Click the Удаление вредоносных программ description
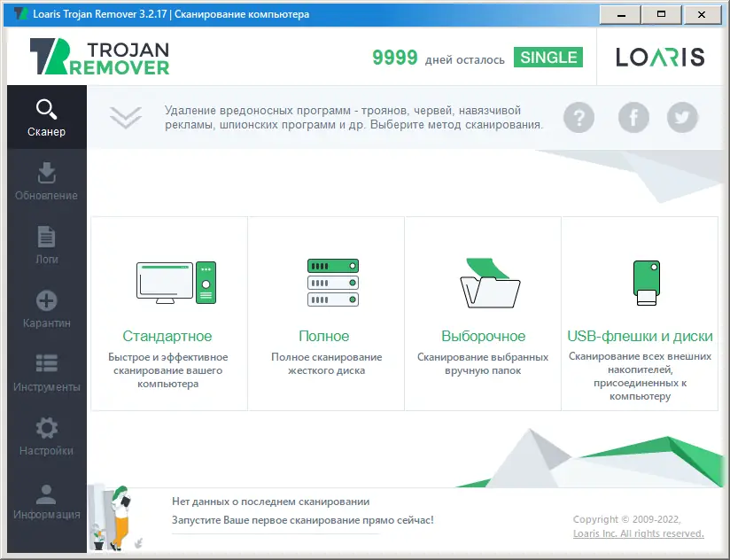Viewport: 730px width, 560px height. (353, 118)
